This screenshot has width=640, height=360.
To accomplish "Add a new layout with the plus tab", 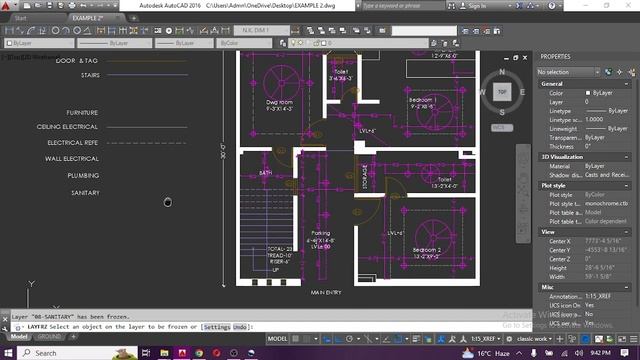I will (x=73, y=337).
